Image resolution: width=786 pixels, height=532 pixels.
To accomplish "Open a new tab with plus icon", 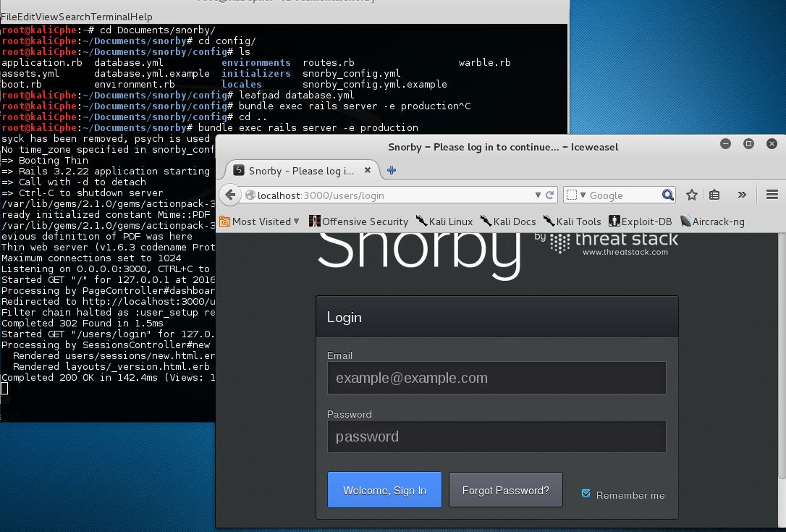I will tap(392, 171).
